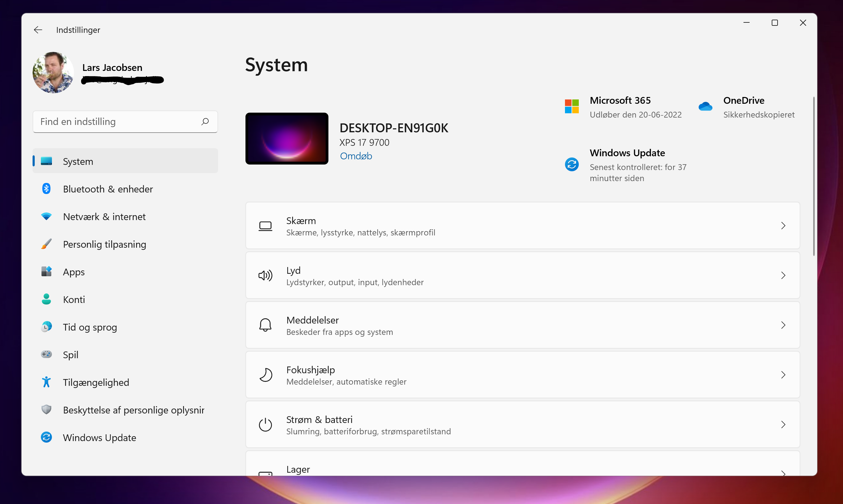Click the OneDrive cloud icon

705,107
